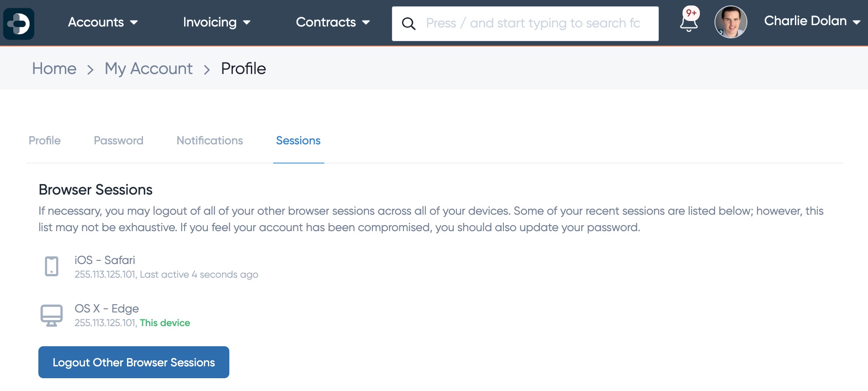
Task: Go to Home breadcrumb link
Action: coord(54,69)
